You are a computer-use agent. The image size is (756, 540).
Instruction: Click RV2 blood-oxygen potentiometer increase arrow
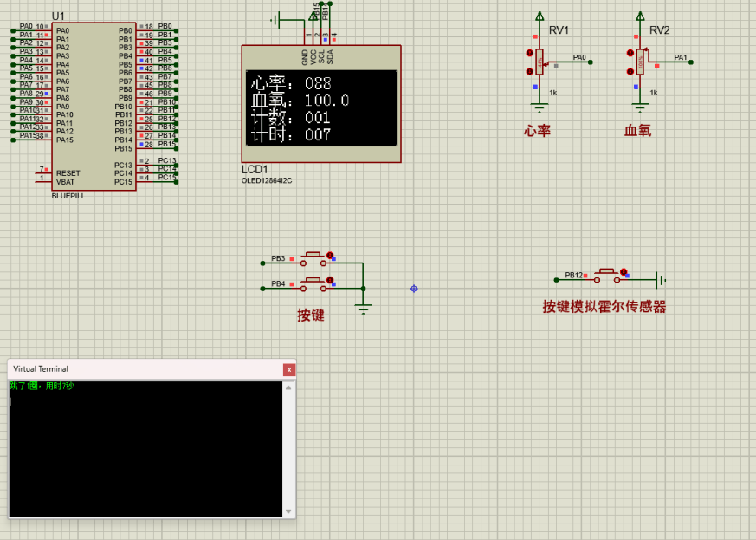click(x=630, y=53)
